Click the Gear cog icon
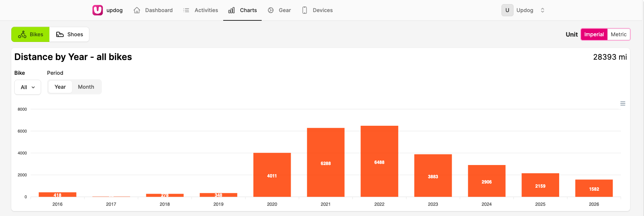The image size is (644, 216). pos(271,10)
